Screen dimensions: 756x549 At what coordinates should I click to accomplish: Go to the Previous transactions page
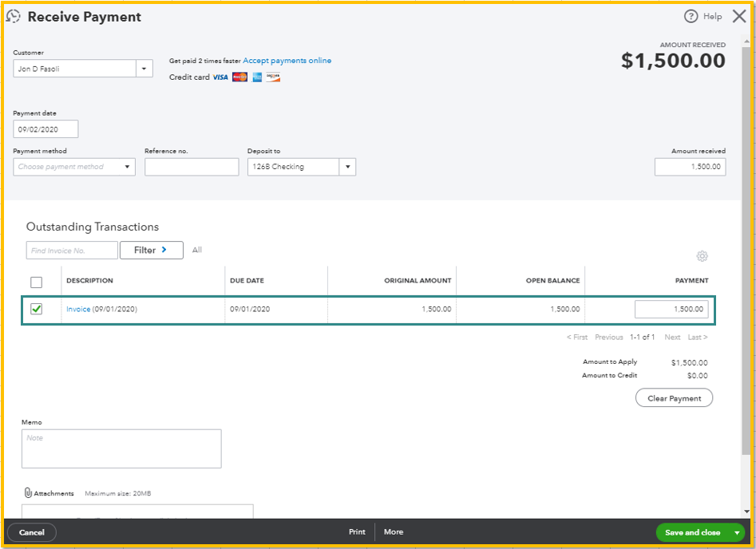(x=609, y=337)
